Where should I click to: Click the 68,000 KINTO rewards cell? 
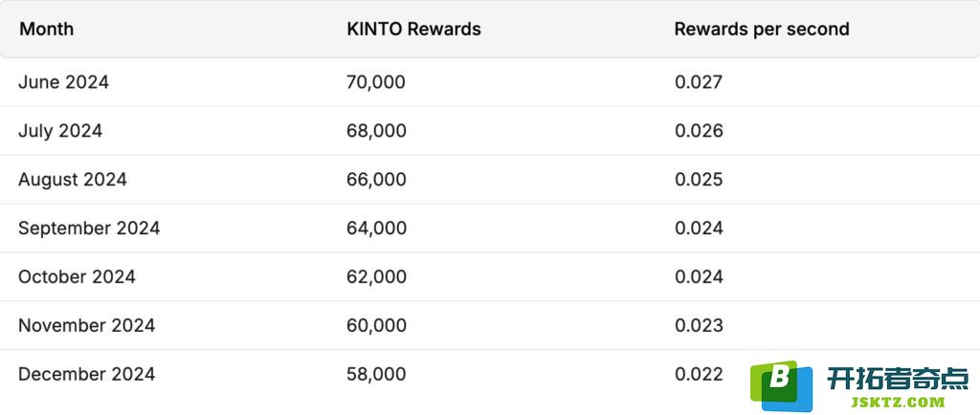pos(376,130)
